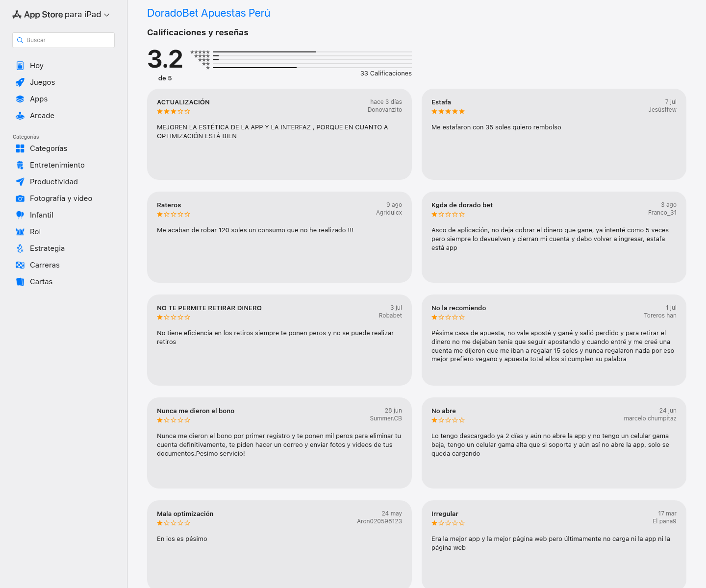Screen dimensions: 706x588
Task: Open the Estafa review by Jesúsffew
Action: (554, 134)
